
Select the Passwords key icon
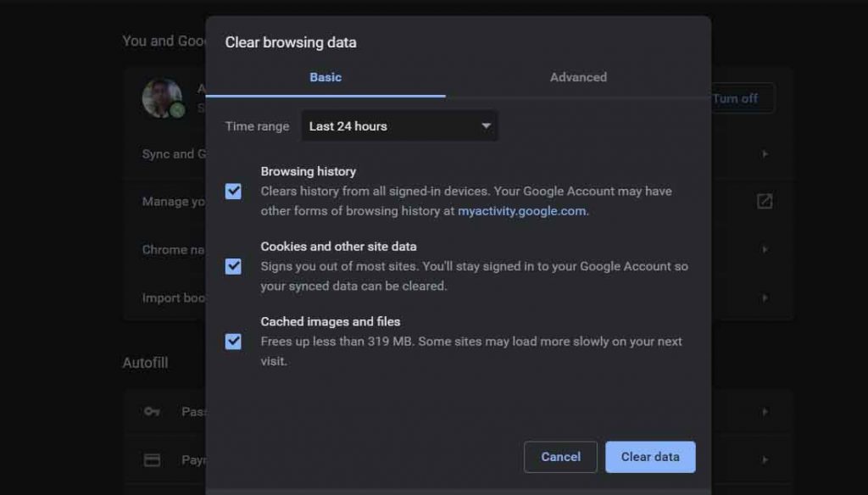tap(151, 411)
